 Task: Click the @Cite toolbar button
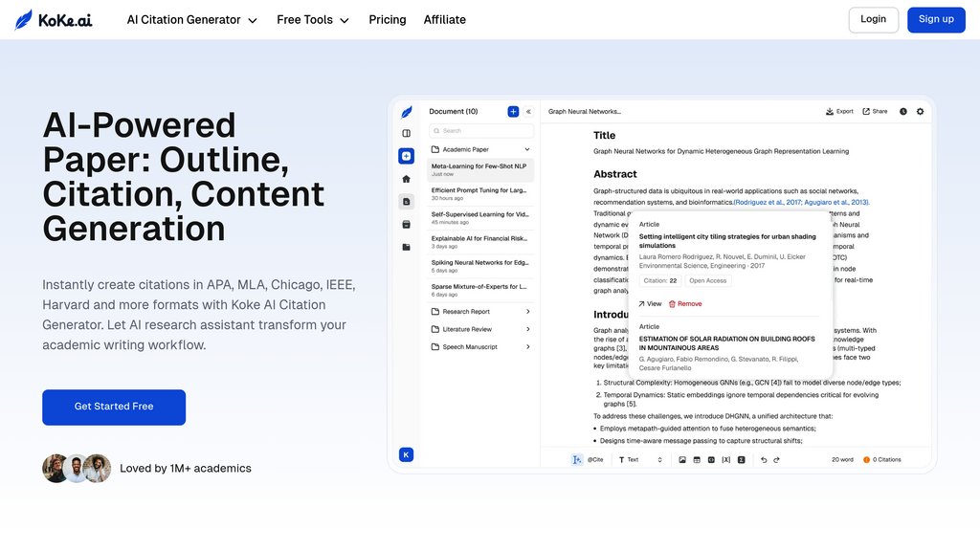[595, 460]
